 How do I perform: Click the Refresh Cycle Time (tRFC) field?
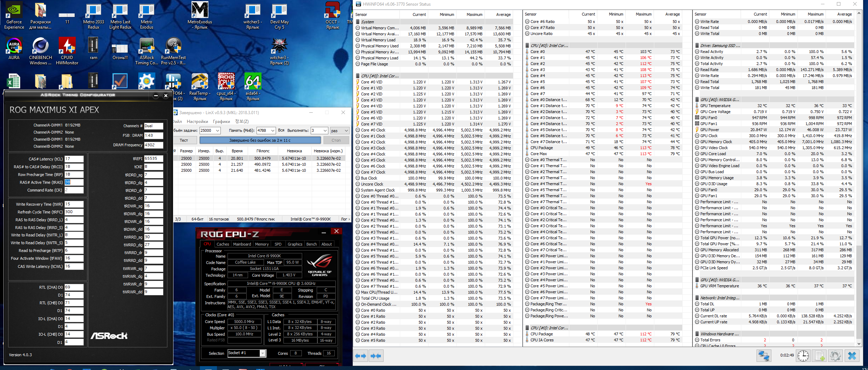coord(74,212)
